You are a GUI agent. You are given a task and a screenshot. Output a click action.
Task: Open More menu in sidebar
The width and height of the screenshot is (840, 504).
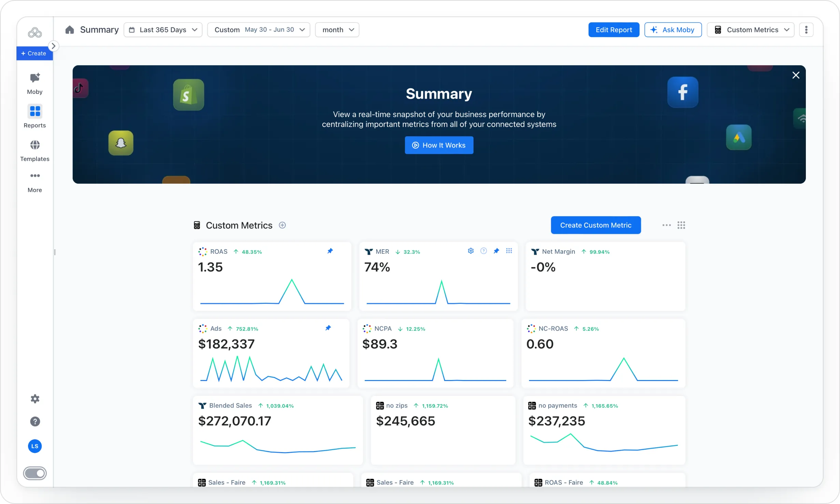[x=34, y=182]
